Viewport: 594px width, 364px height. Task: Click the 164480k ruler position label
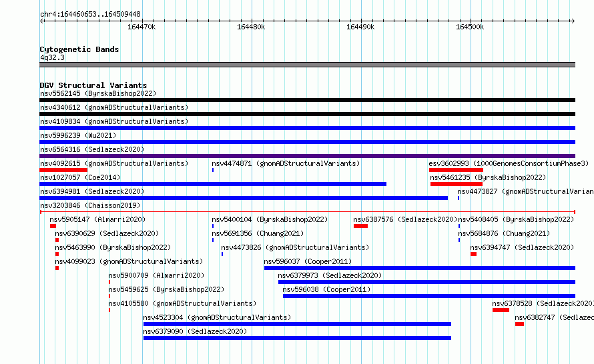(251, 27)
